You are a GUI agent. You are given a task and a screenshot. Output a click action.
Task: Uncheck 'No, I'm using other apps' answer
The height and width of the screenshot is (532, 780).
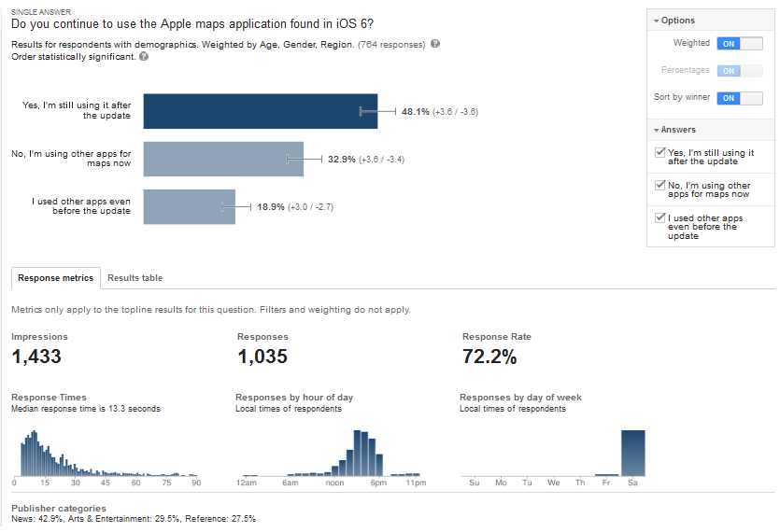click(660, 185)
